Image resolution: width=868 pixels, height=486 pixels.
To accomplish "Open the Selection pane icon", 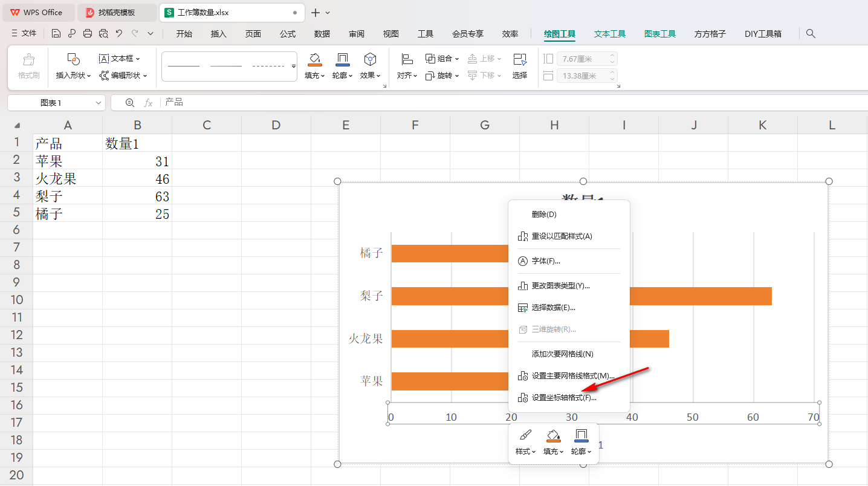I will (520, 59).
